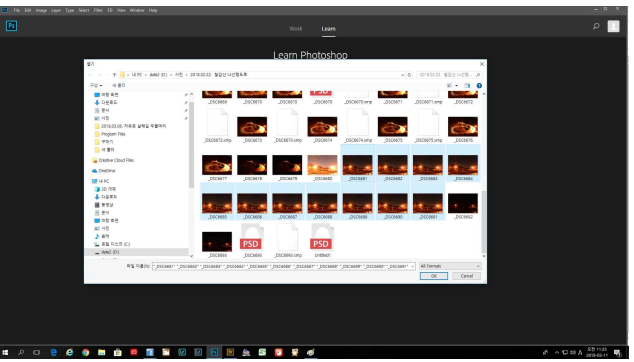Image resolution: width=634 pixels, height=362 pixels.
Task: Click the OK button
Action: pos(433,276)
